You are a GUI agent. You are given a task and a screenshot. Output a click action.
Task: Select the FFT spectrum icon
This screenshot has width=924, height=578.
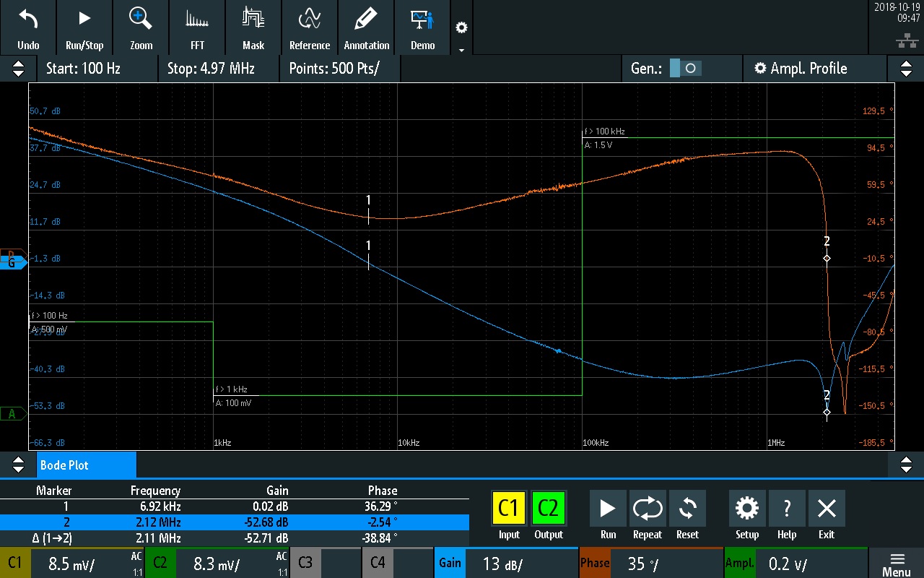tap(197, 20)
